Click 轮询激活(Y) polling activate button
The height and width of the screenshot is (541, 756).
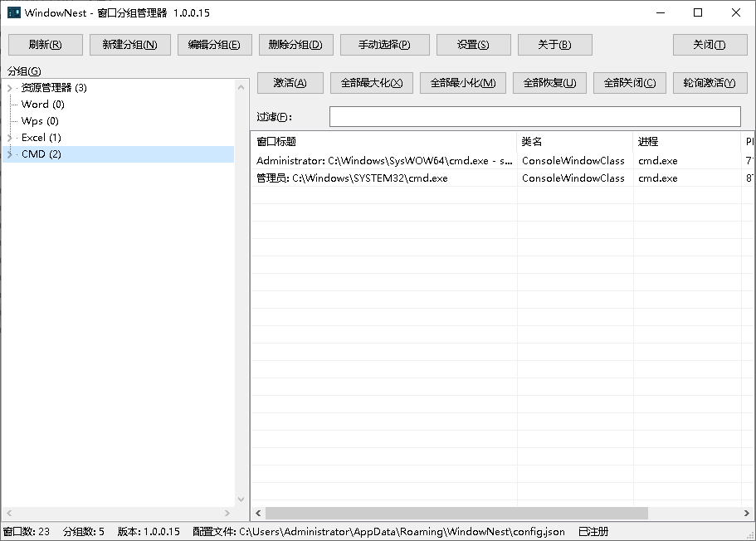710,83
